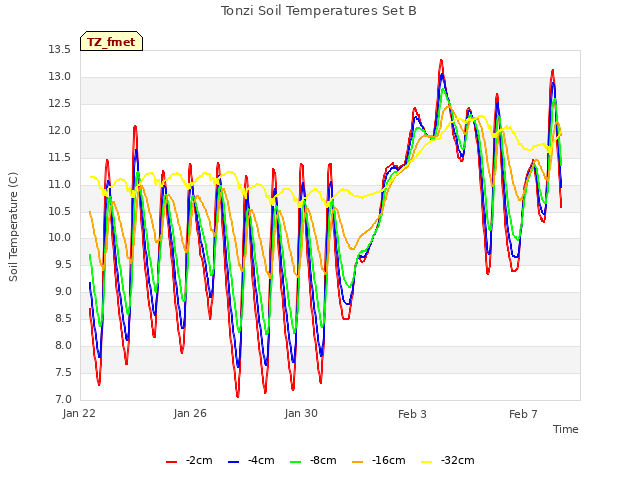
Task: Click the 12.5 y-axis tick label
Action: point(60,104)
